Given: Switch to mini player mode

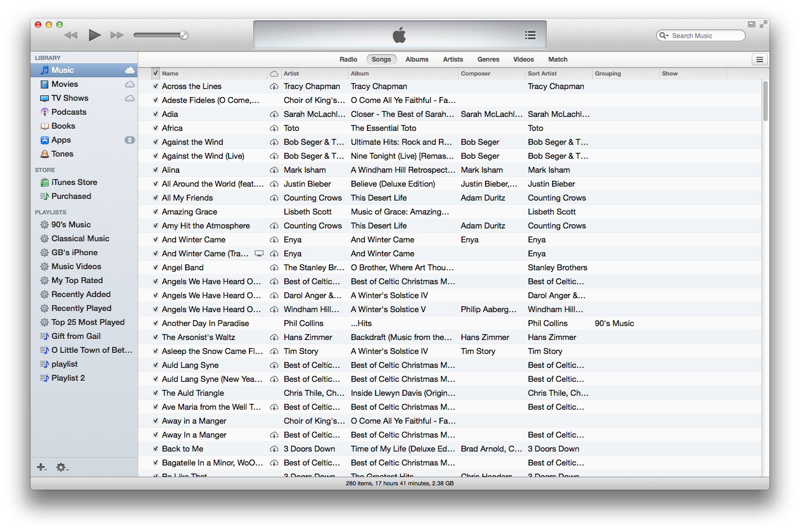Looking at the screenshot, I should 751,24.
